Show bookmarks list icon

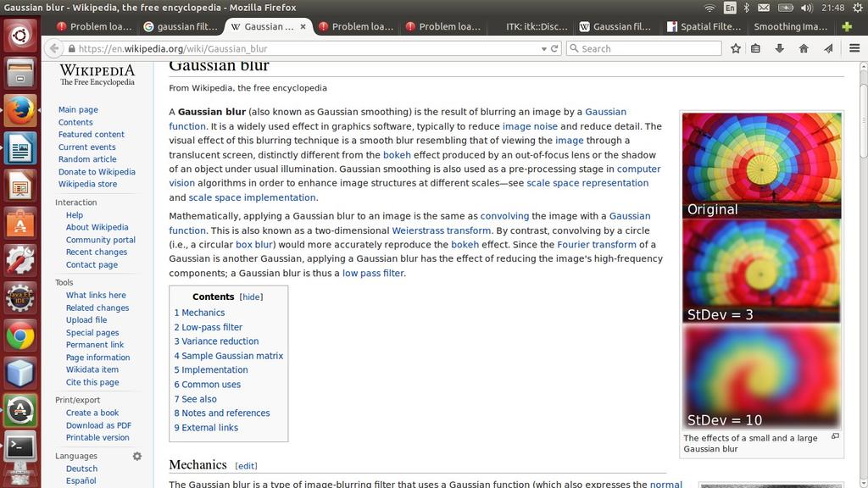(x=755, y=48)
